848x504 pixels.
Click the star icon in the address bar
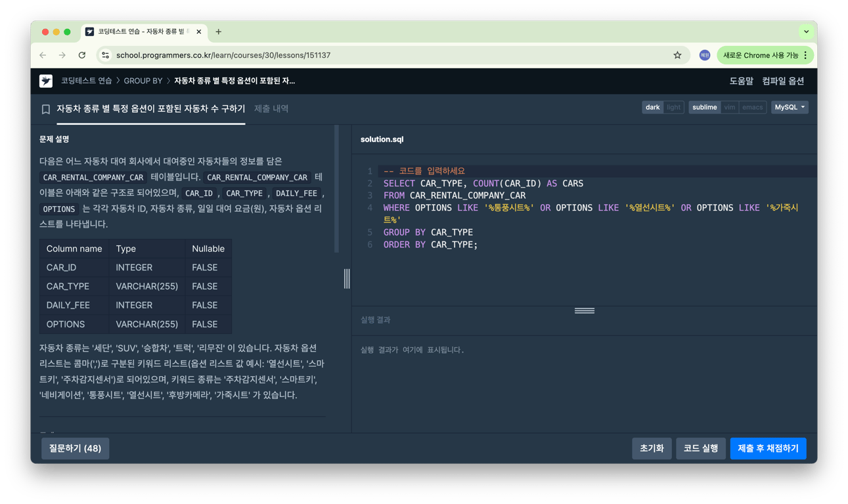[677, 55]
